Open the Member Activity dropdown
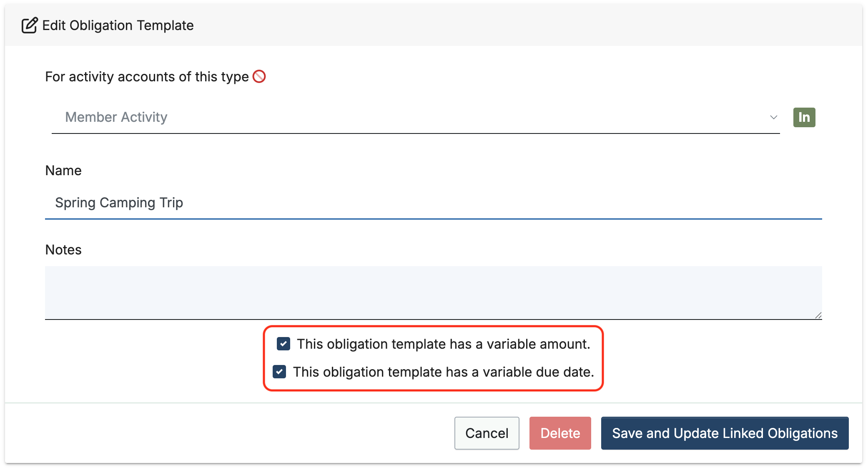The image size is (868, 468). tap(413, 117)
